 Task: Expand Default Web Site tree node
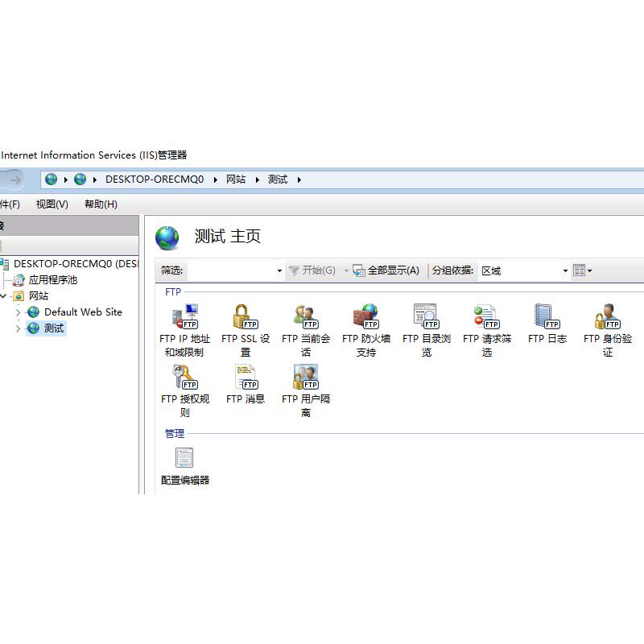tap(18, 312)
